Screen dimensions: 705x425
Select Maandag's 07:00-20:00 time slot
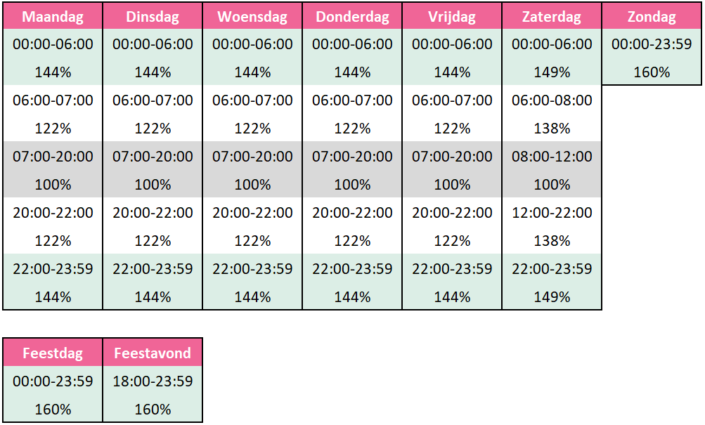pyautogui.click(x=52, y=157)
